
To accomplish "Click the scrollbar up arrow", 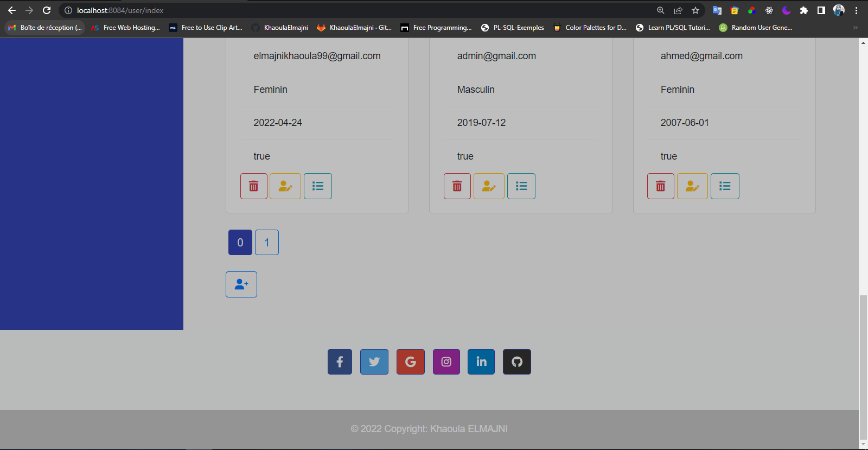I will click(x=863, y=42).
